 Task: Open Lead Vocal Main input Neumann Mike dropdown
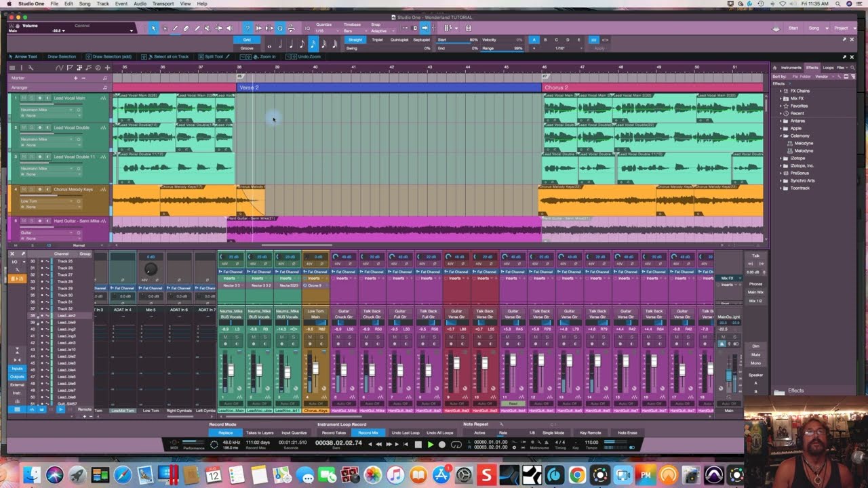tap(46, 110)
